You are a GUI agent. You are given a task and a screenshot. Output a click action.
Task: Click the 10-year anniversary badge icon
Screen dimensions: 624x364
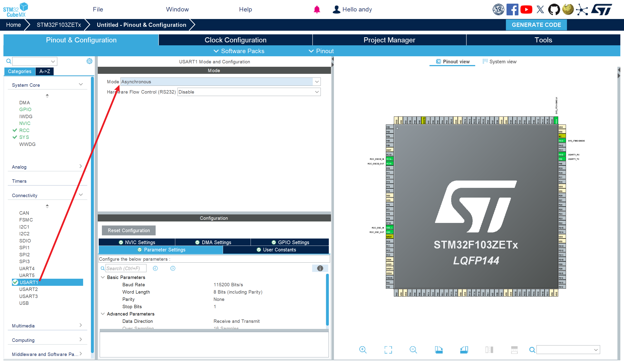pyautogui.click(x=498, y=10)
